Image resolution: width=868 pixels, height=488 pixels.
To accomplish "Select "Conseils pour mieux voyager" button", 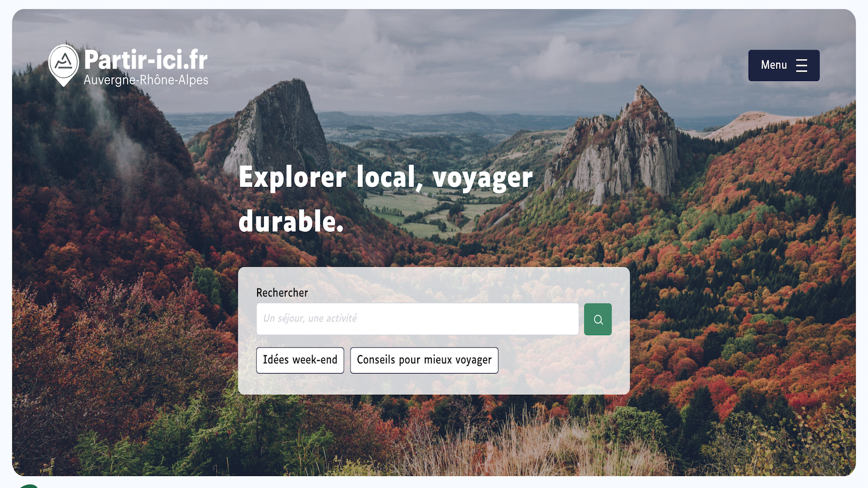I will [x=424, y=360].
